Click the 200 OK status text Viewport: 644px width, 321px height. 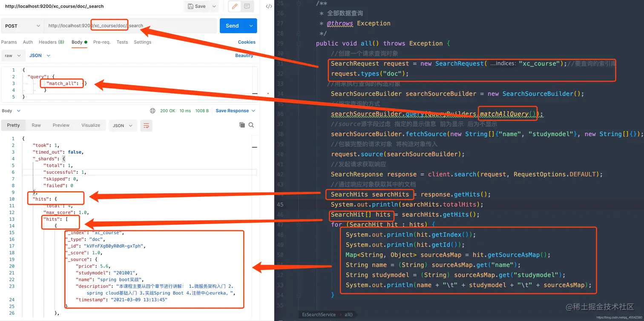click(168, 111)
